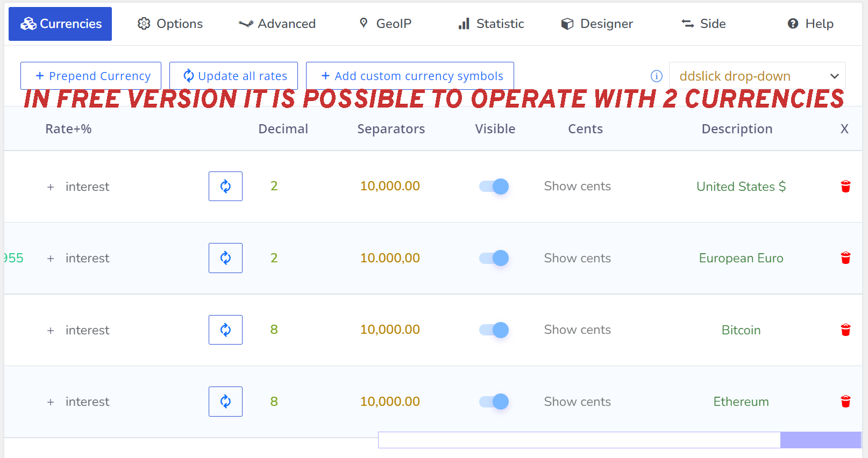Screen dimensions: 868x458
Task: Refresh rate for United States $ row
Action: 225,186
